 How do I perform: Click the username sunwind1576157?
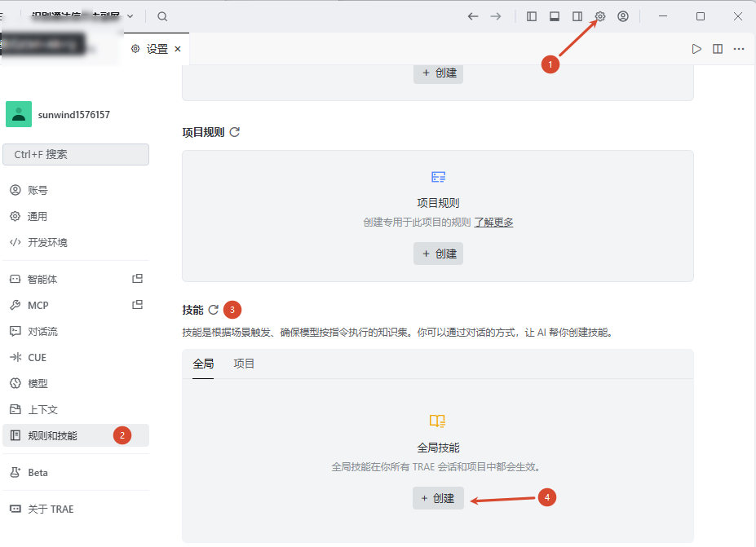73,115
